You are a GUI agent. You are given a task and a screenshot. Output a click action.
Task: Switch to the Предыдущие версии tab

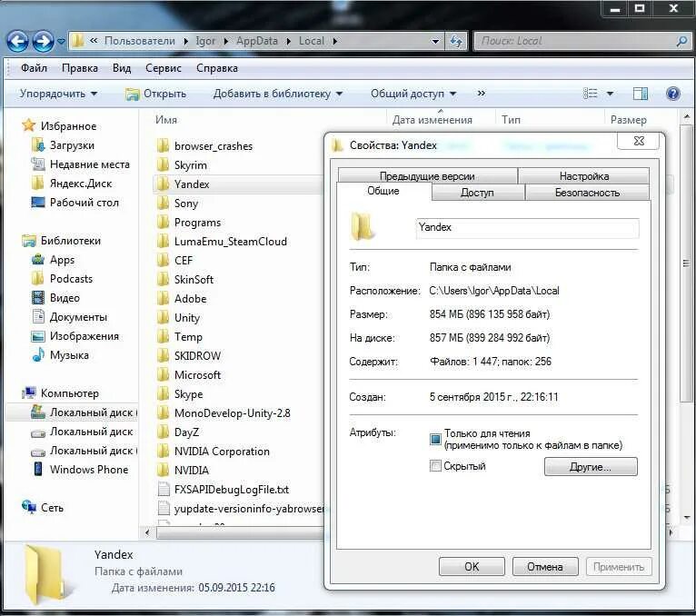click(x=427, y=175)
